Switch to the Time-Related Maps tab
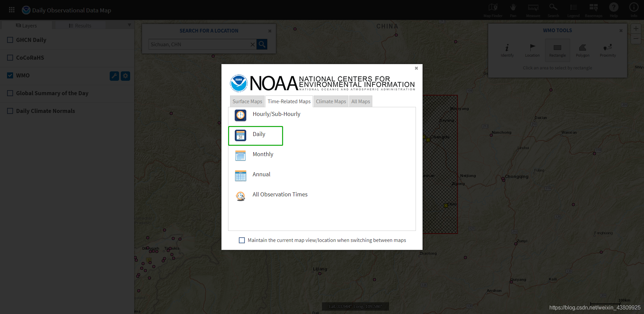Screen dimensions: 644x314 [x=289, y=102]
